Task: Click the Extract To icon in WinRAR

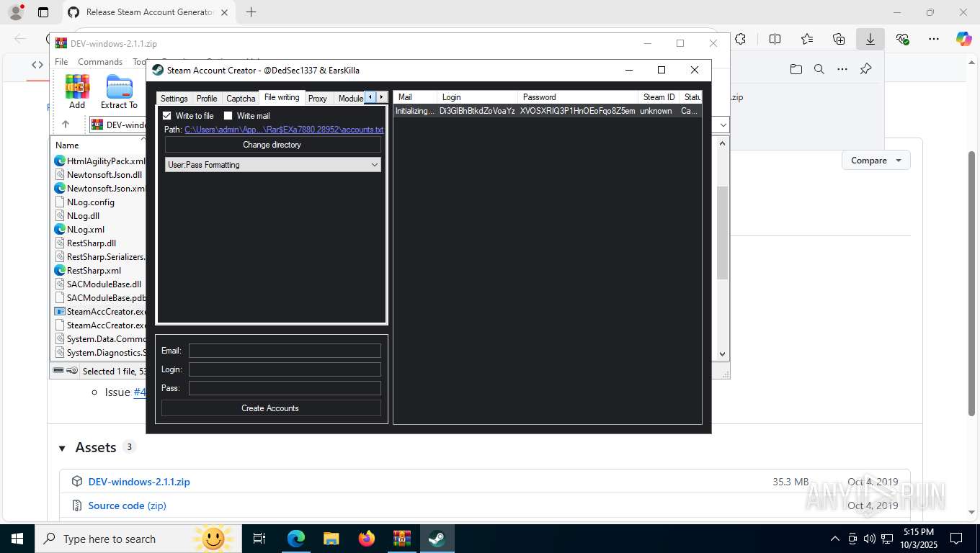Action: pyautogui.click(x=119, y=92)
